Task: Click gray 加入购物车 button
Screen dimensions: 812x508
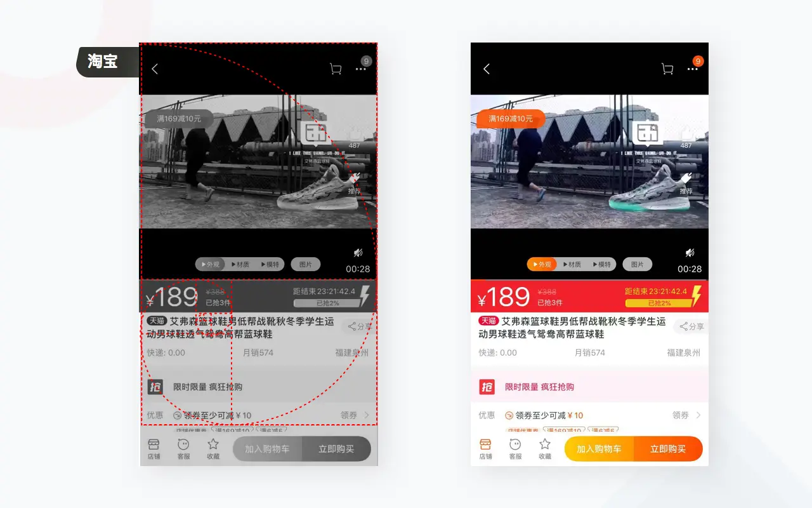Action: point(267,448)
